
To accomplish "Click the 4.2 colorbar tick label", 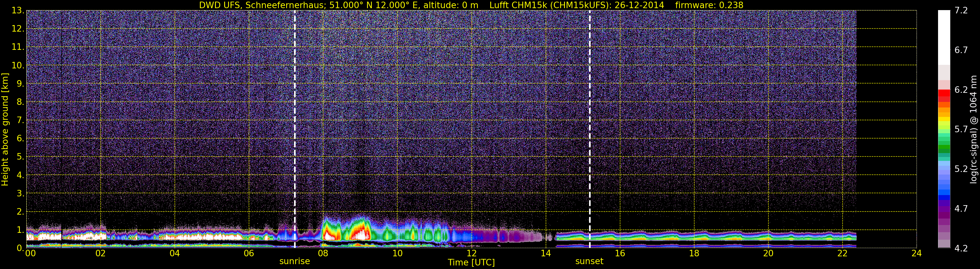I will point(961,248).
